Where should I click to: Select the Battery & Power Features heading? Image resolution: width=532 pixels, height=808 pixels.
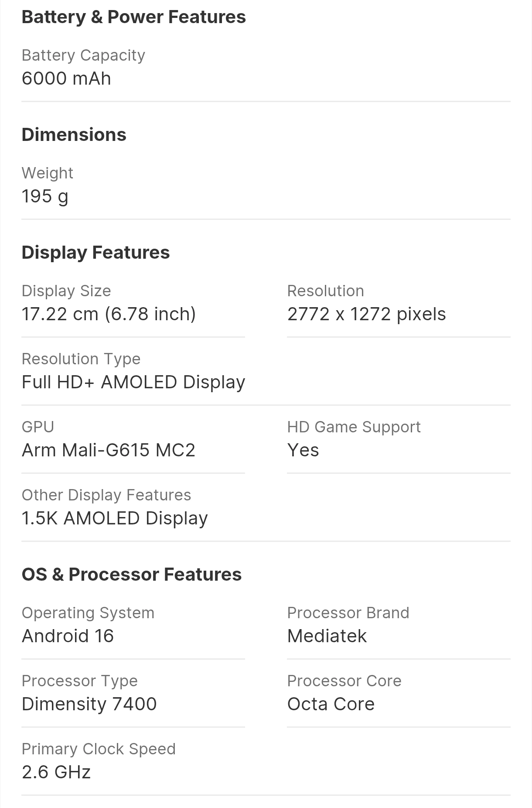pos(134,17)
